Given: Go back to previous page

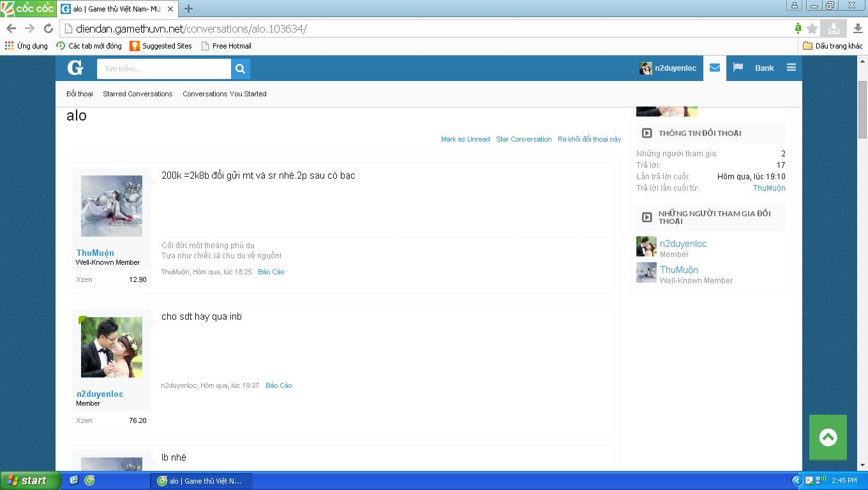Looking at the screenshot, I should (x=11, y=29).
